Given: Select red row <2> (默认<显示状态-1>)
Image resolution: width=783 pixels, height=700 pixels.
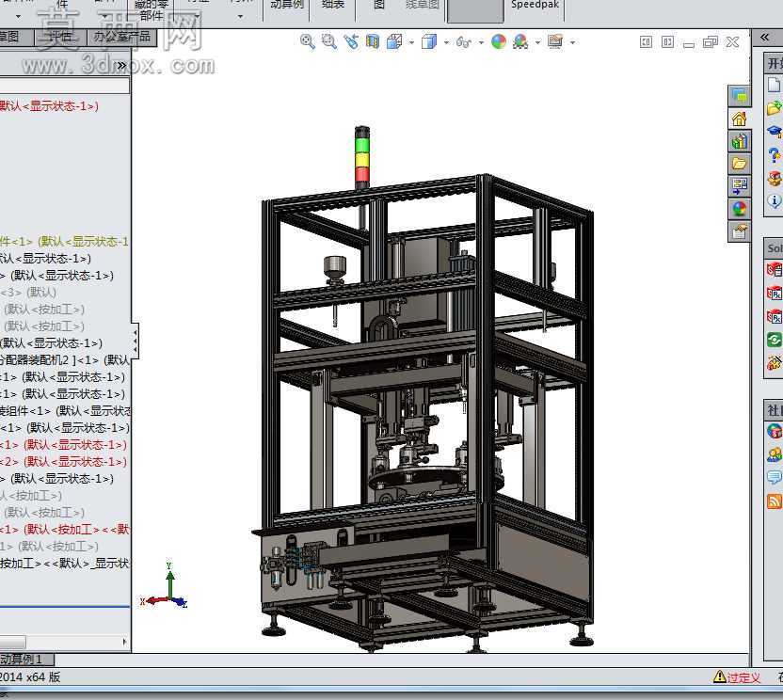Looking at the screenshot, I should click(63, 462).
